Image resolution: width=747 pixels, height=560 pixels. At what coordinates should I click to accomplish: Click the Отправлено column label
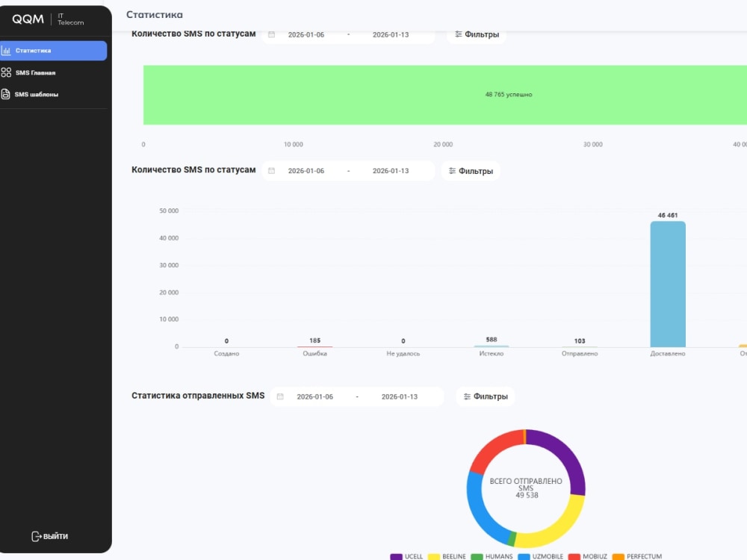tap(580, 353)
